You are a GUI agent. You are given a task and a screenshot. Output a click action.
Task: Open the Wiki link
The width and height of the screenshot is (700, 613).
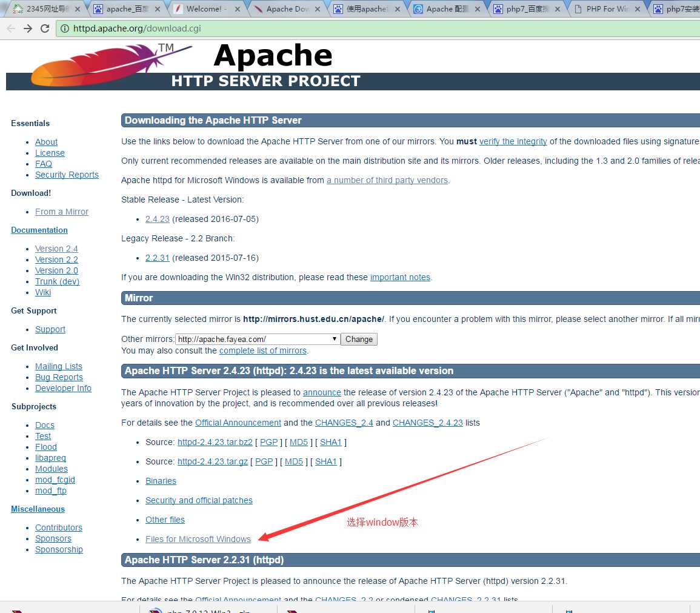[x=43, y=292]
